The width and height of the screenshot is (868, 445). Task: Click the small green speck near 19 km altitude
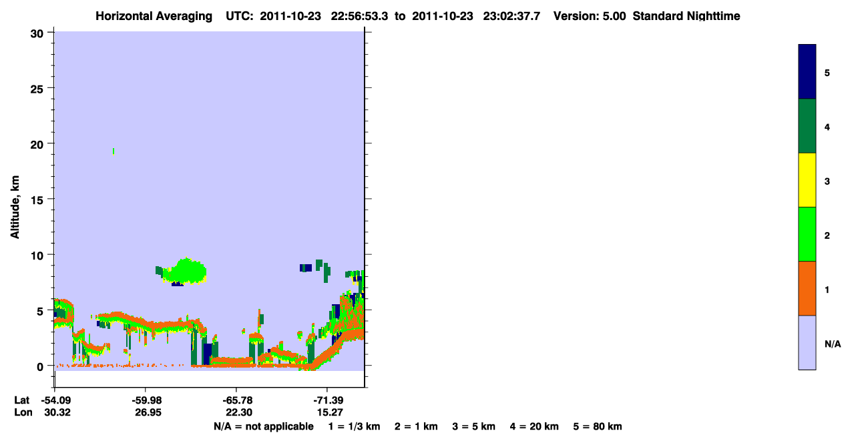[x=114, y=151]
